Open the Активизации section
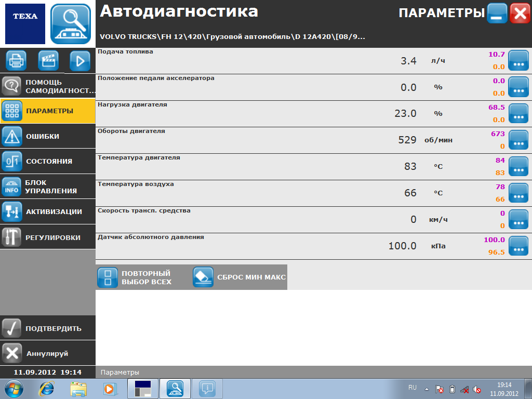The image size is (532, 399). click(x=48, y=212)
